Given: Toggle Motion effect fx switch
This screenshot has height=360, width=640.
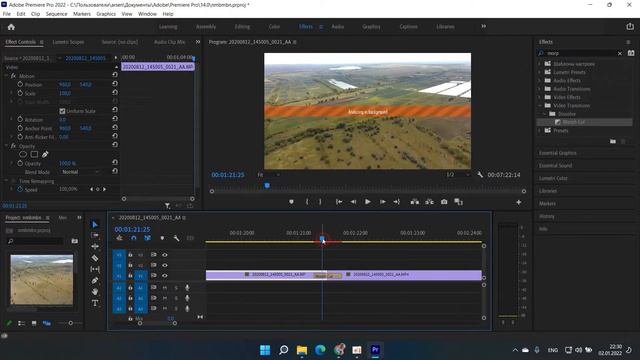Looking at the screenshot, I should pyautogui.click(x=13, y=76).
